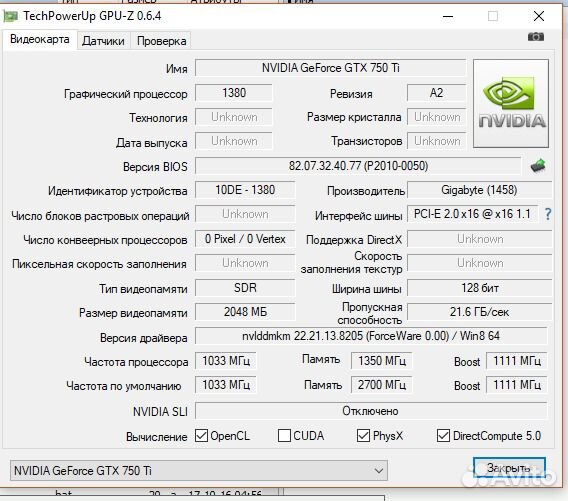Click the vendor value Gigabyte (1458)
The height and width of the screenshot is (501, 568).
pos(479,190)
